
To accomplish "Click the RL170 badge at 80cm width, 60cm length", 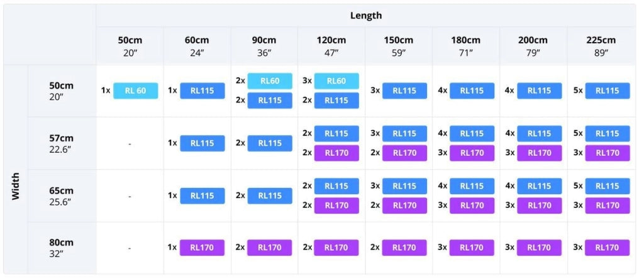I will coord(202,248).
